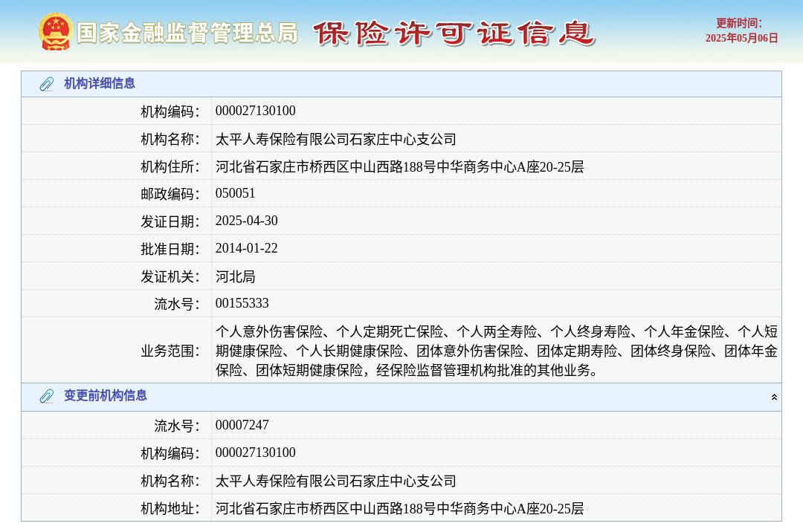Click the 邮政编码 field label
Screen dimensions: 803x532
pos(170,194)
